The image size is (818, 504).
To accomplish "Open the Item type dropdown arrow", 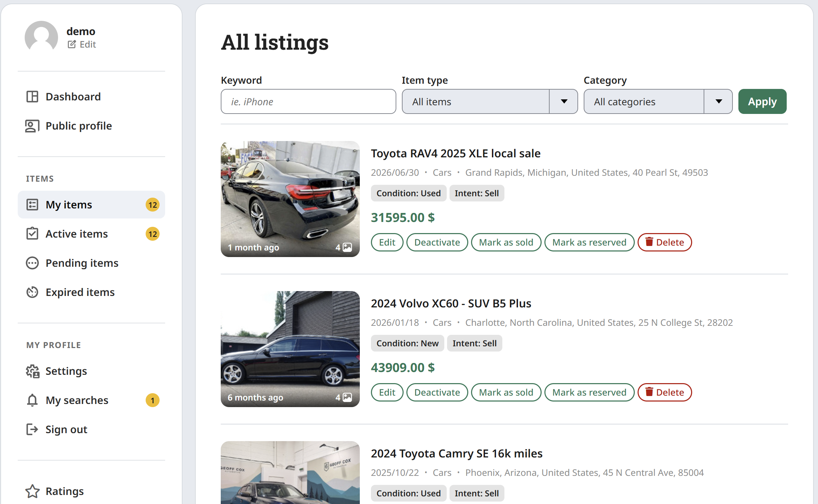I will coord(564,101).
